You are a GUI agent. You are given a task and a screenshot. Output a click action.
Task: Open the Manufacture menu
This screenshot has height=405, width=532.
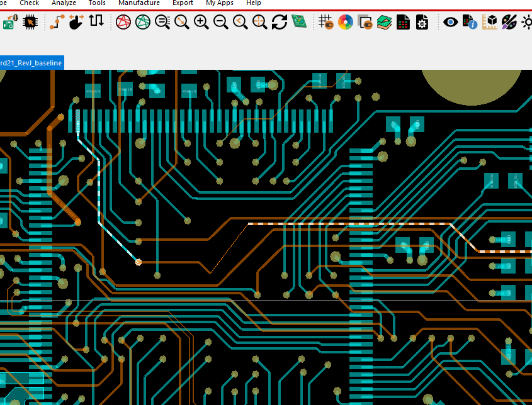pos(139,3)
